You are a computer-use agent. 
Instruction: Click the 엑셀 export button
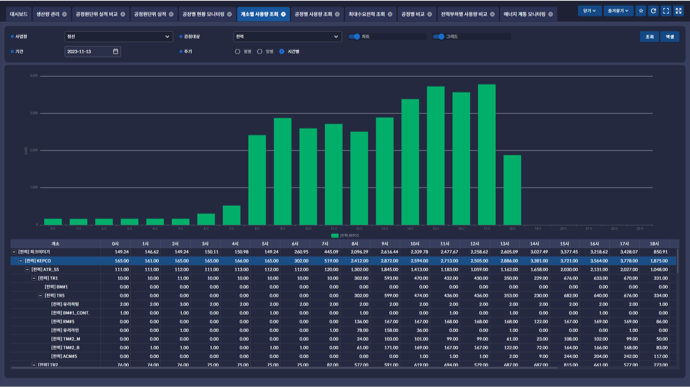point(670,37)
